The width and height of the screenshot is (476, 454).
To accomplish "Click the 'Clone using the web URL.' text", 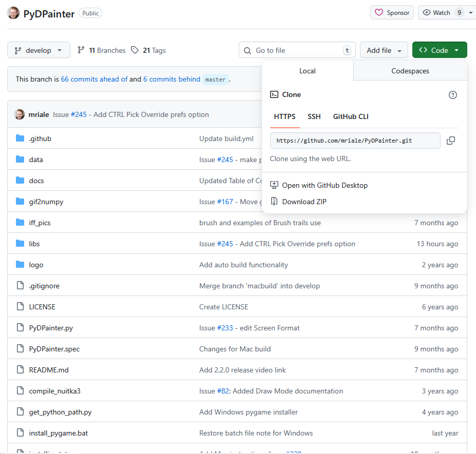I will tap(310, 159).
